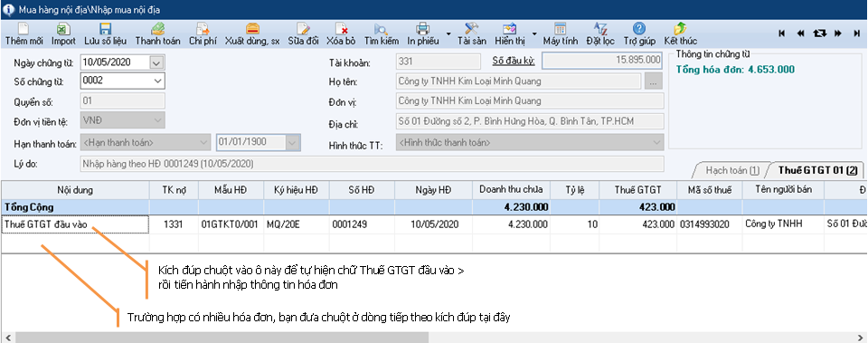Expand In phiếu dropdown arrow
The width and height of the screenshot is (868, 343).
[x=448, y=33]
